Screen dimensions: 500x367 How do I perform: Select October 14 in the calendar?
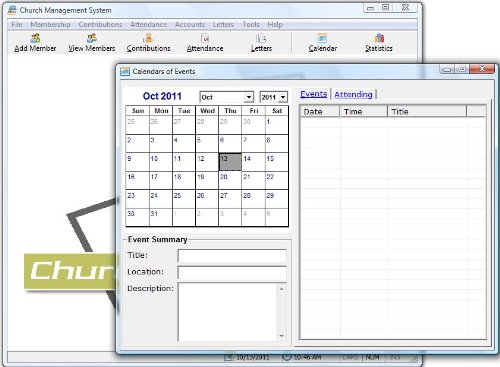253,162
